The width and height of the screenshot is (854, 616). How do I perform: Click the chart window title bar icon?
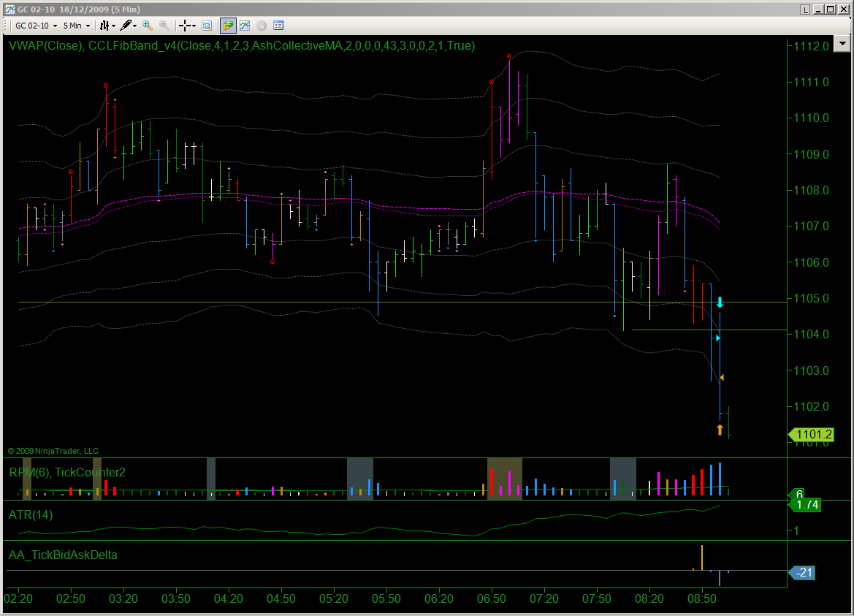9,9
